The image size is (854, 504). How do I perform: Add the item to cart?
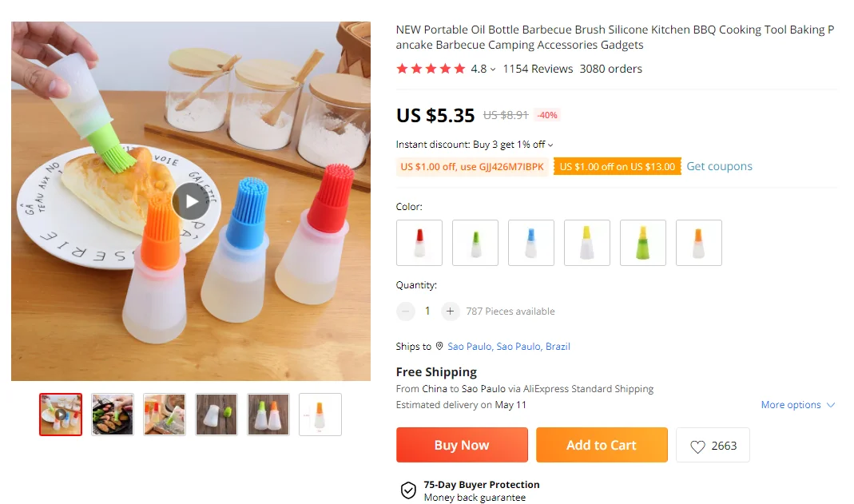(x=602, y=445)
